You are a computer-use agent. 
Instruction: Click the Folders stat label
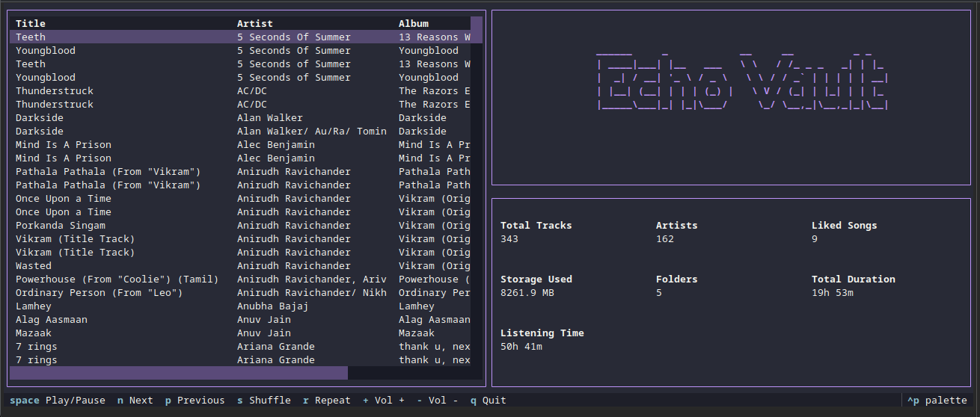pos(677,279)
